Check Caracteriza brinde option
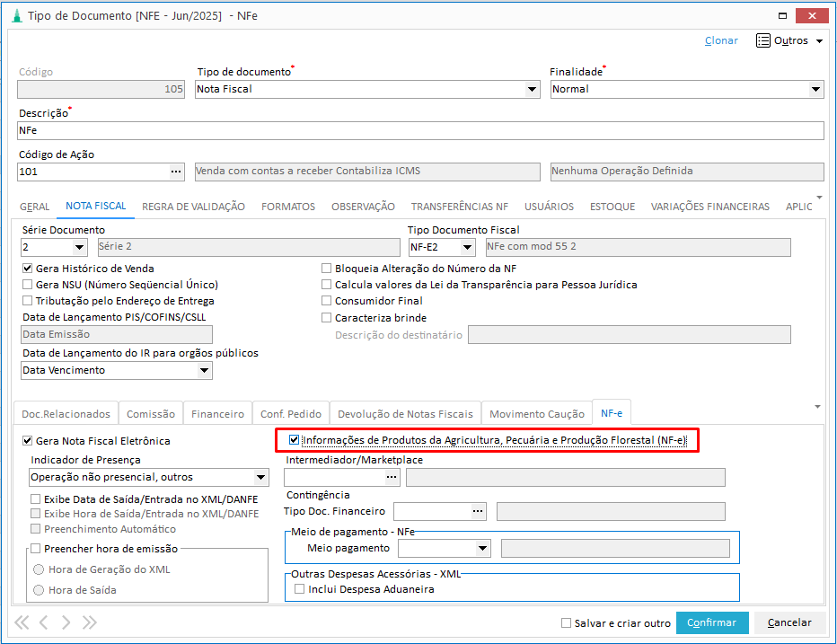Screen dimensions: 837x644 tap(326, 318)
